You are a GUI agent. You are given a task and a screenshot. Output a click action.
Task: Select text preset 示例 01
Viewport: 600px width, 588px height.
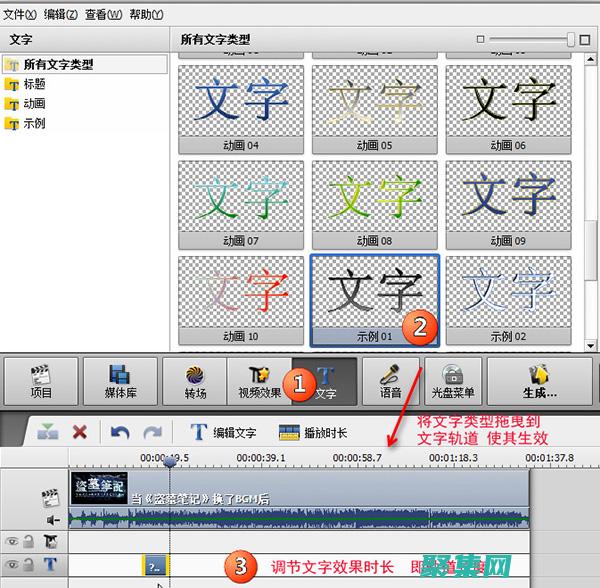point(375,301)
